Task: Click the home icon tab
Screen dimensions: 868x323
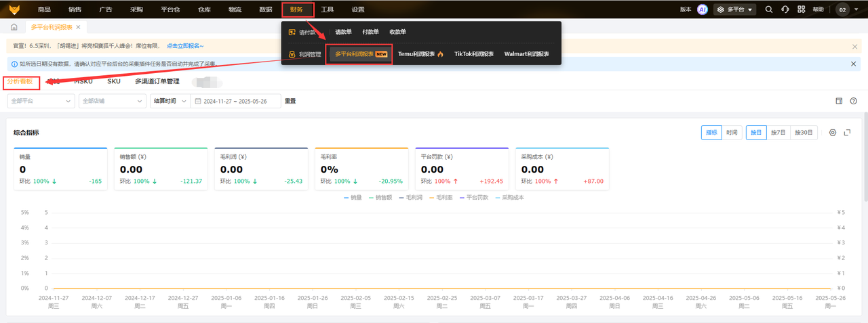Action: click(14, 27)
